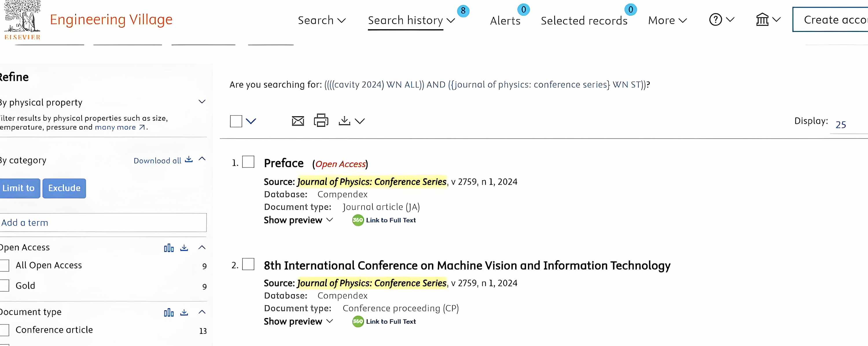Check the All Open Access checkbox

click(x=5, y=266)
